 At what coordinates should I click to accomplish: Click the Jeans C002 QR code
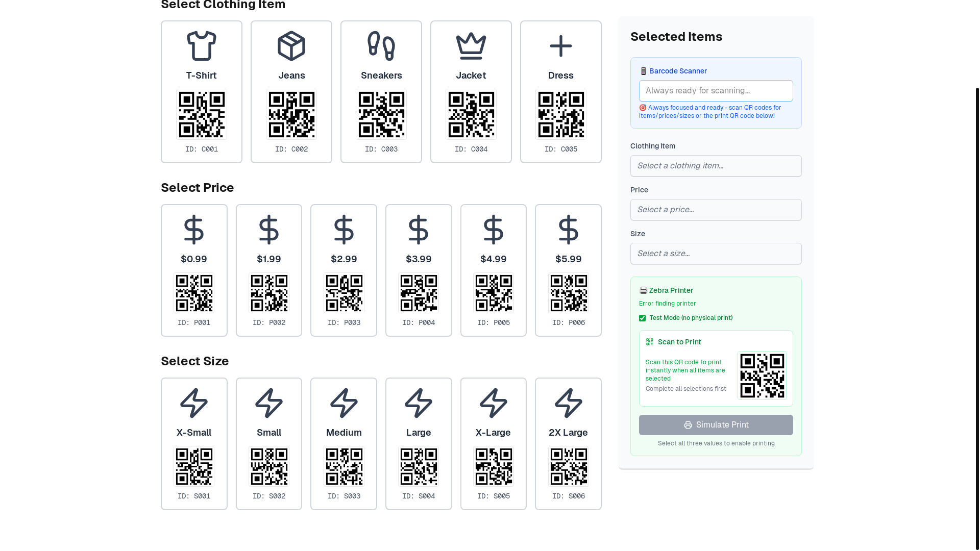point(291,114)
